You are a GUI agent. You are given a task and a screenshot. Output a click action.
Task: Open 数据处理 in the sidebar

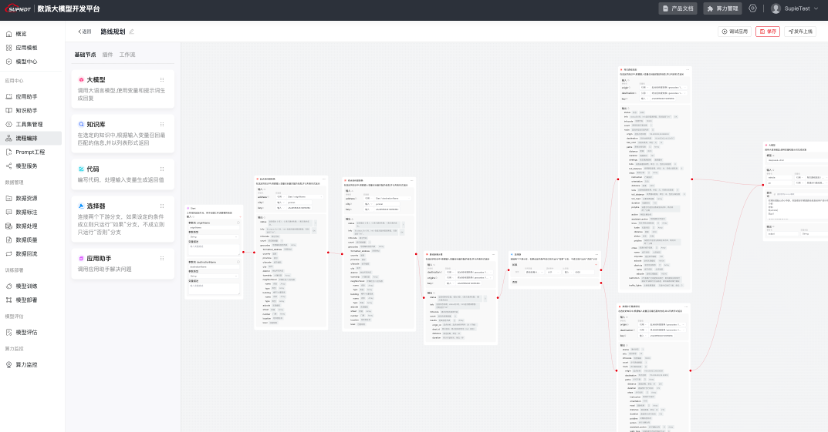pos(26,226)
